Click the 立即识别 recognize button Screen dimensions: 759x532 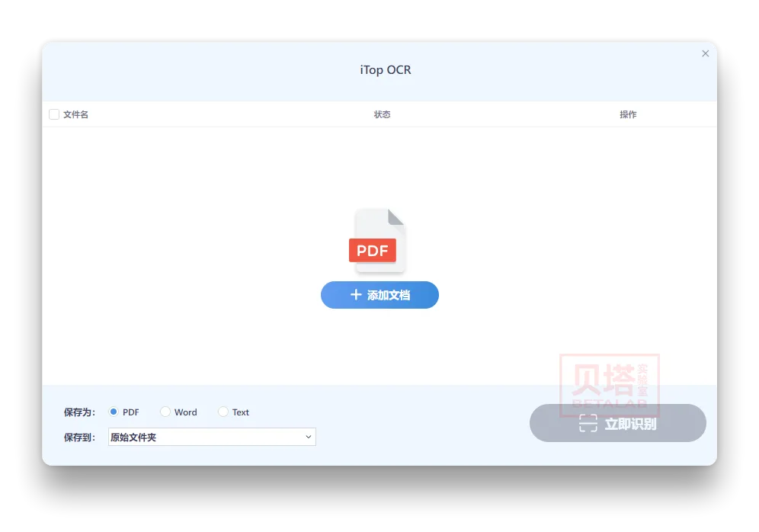point(618,423)
